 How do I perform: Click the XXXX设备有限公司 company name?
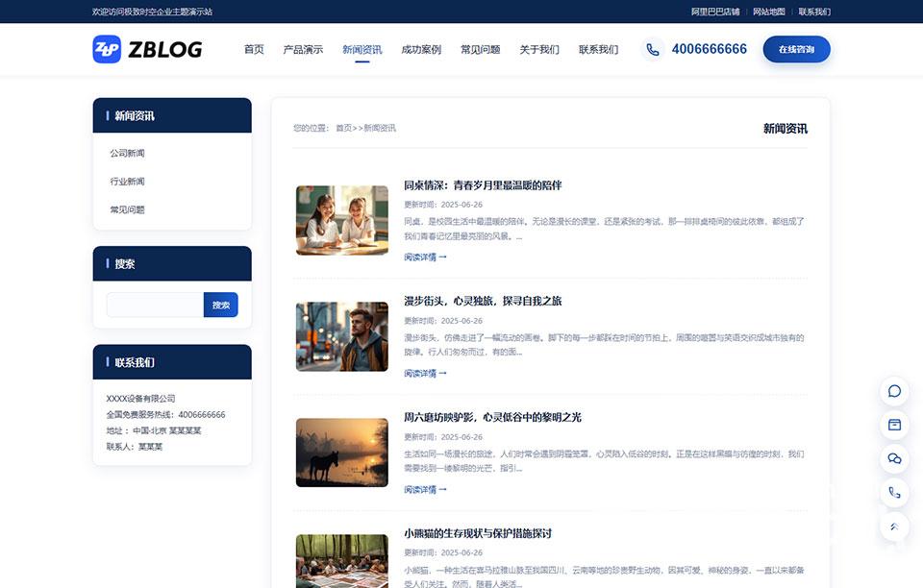pos(140,399)
